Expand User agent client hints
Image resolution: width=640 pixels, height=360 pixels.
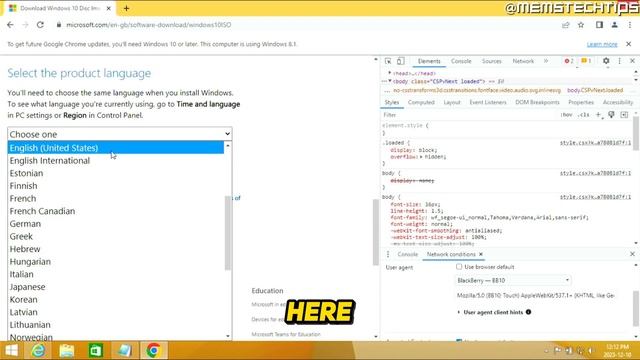[x=459, y=312]
